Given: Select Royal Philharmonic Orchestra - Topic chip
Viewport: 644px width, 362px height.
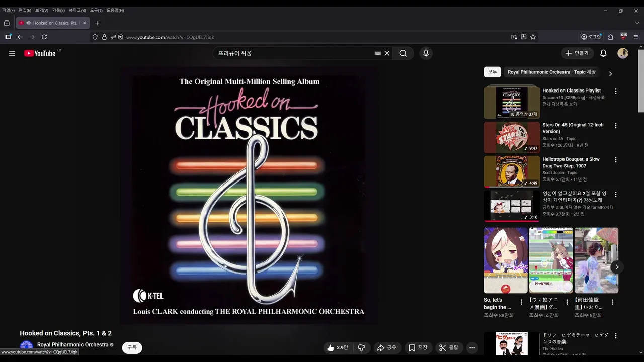Looking at the screenshot, I should coord(551,72).
